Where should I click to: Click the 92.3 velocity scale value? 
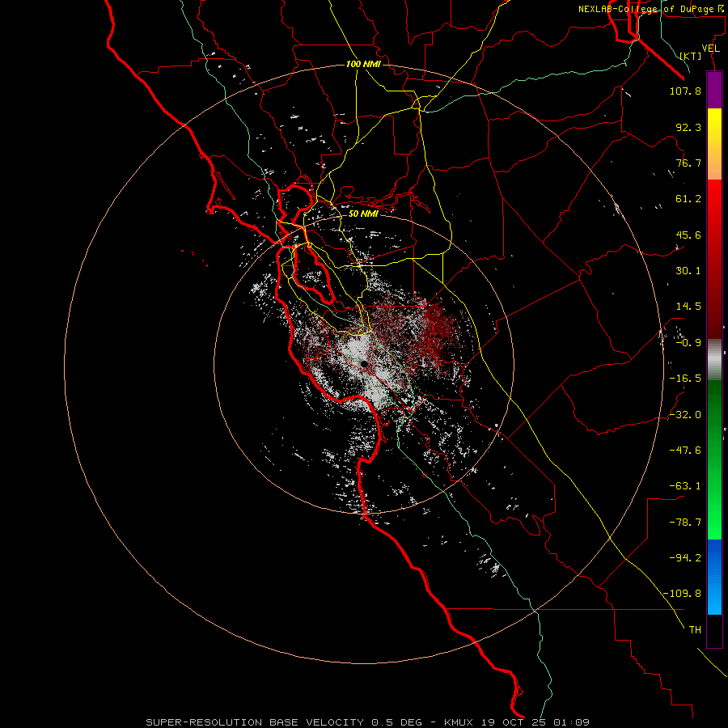pos(688,127)
